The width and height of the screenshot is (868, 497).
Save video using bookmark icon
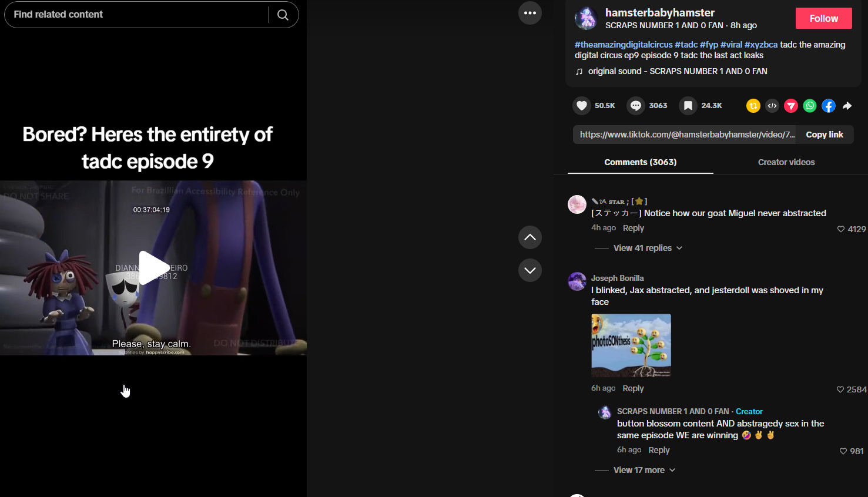(688, 105)
